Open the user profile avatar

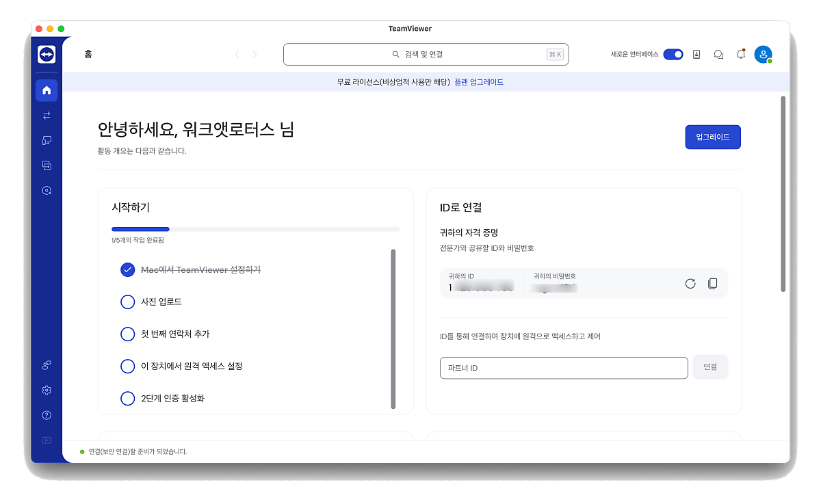[763, 55]
